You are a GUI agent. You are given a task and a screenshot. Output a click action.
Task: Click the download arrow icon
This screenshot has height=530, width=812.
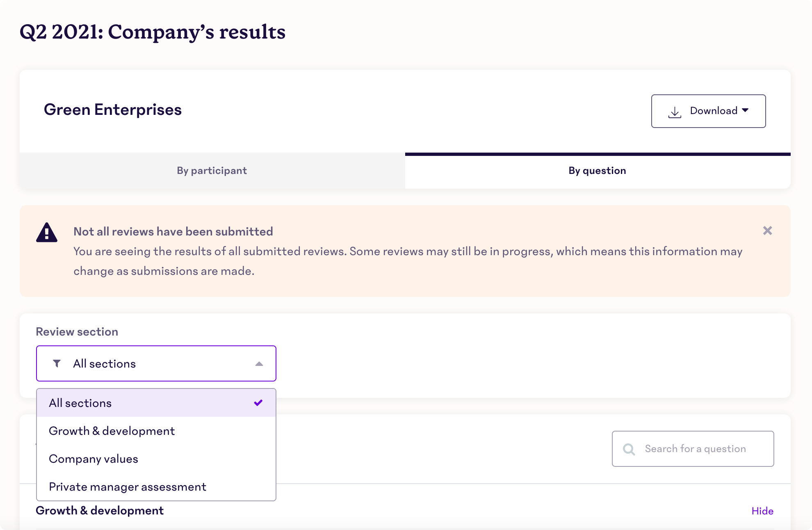(675, 112)
